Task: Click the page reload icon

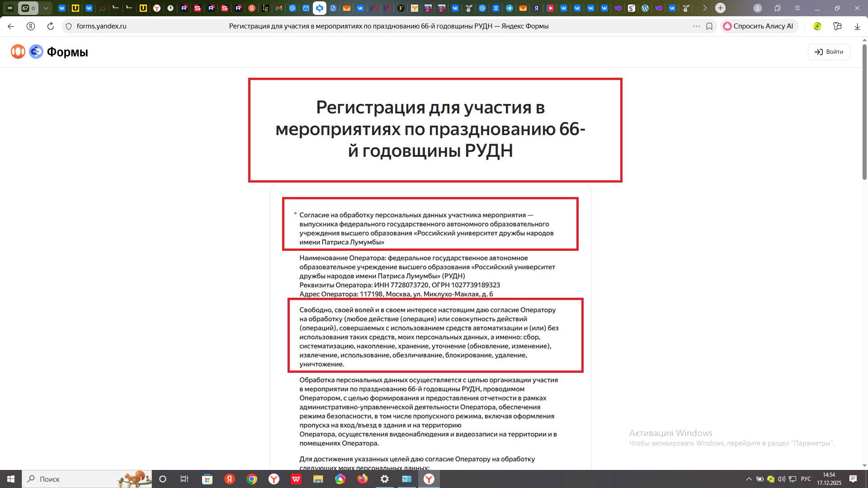Action: coord(51,26)
